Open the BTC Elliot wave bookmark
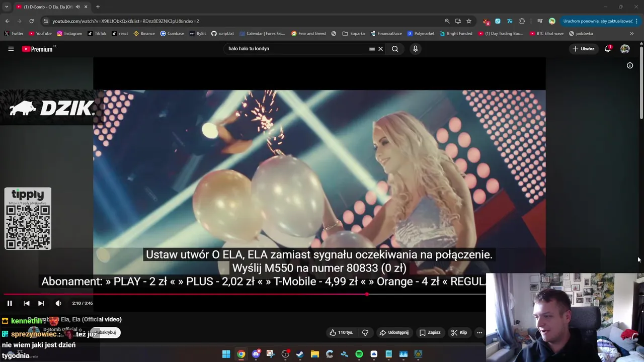 546,34
